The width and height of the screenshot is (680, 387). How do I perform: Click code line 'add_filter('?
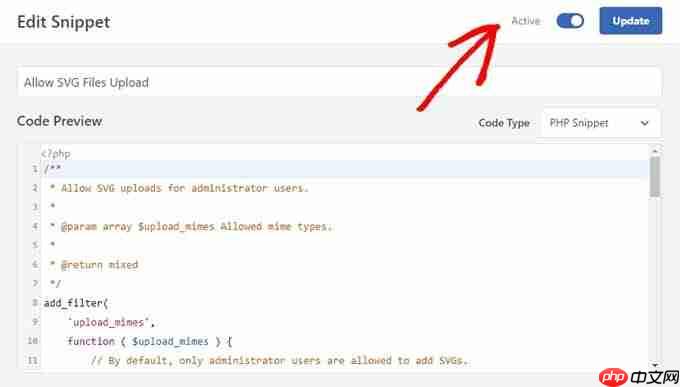(76, 303)
